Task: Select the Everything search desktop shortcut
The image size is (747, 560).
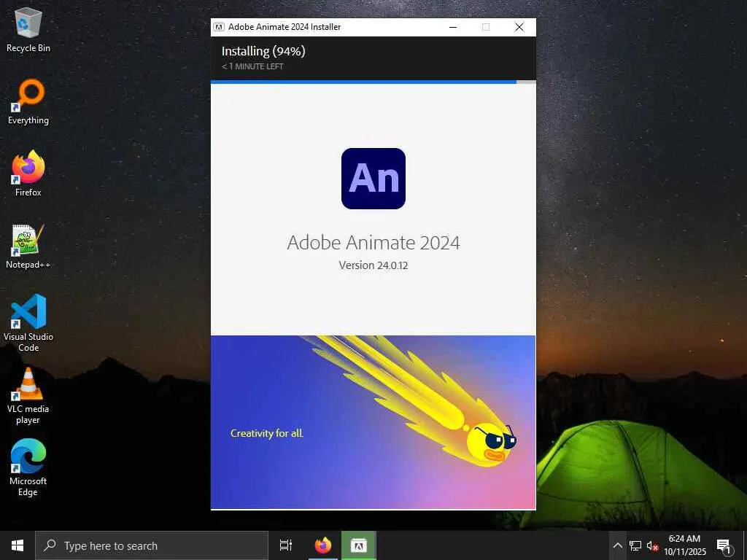Action: coord(28,102)
